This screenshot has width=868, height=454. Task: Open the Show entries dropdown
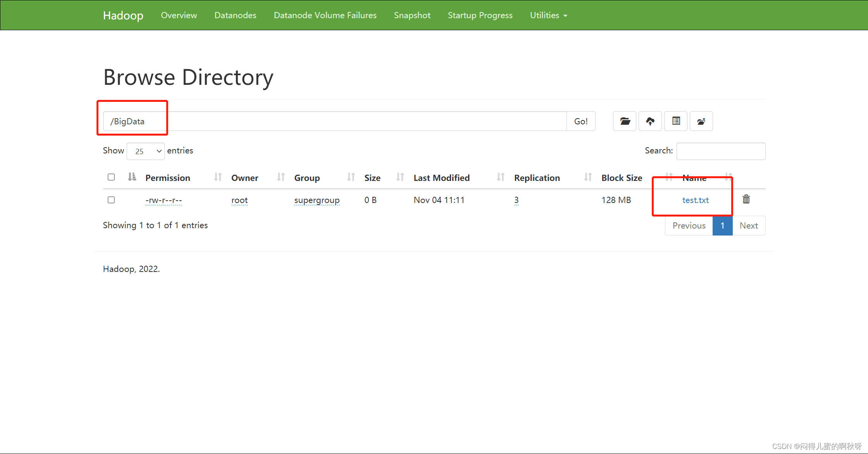(x=146, y=151)
